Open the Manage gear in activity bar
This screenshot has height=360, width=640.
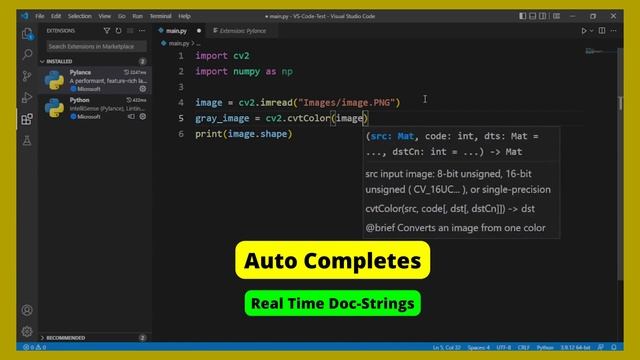coord(27,331)
